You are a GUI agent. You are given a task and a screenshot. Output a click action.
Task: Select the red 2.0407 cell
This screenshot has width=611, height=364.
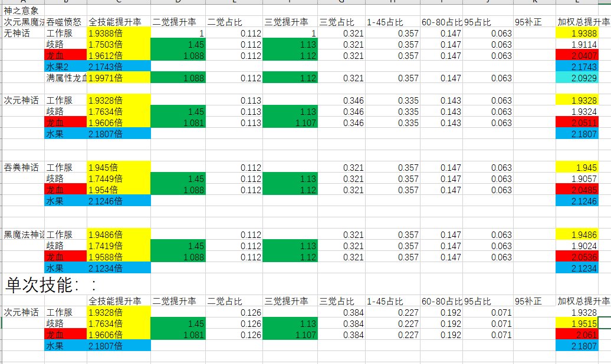click(577, 56)
